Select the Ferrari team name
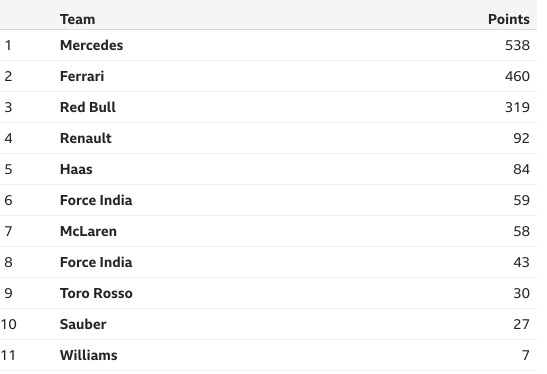Screen dimensions: 547x374 pos(82,76)
